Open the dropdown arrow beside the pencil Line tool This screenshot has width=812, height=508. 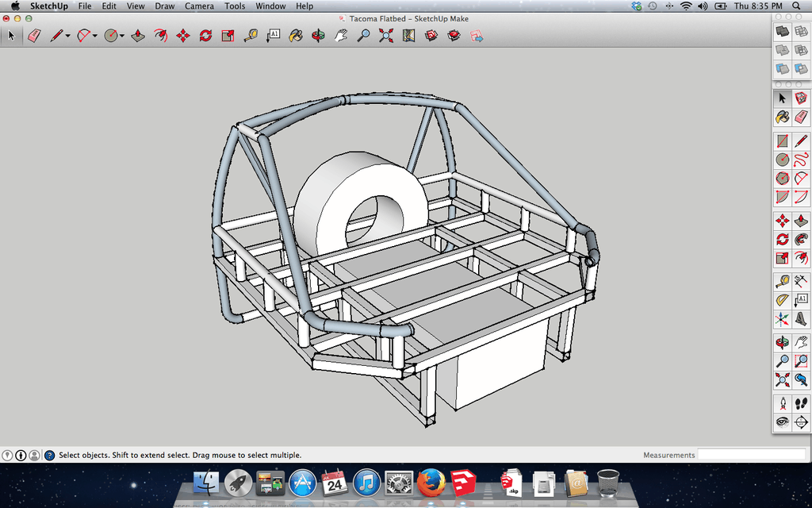(68, 36)
